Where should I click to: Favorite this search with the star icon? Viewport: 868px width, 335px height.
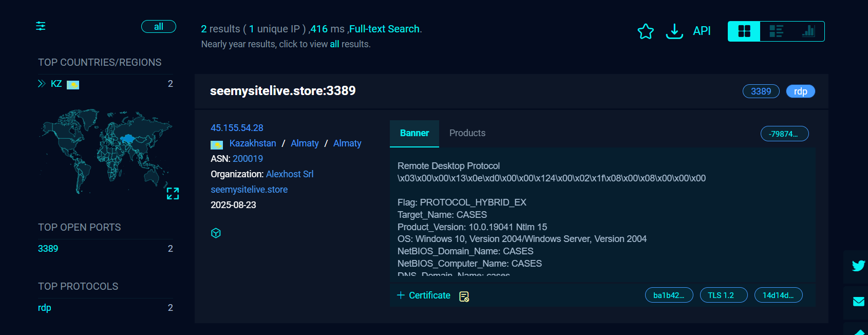point(646,31)
